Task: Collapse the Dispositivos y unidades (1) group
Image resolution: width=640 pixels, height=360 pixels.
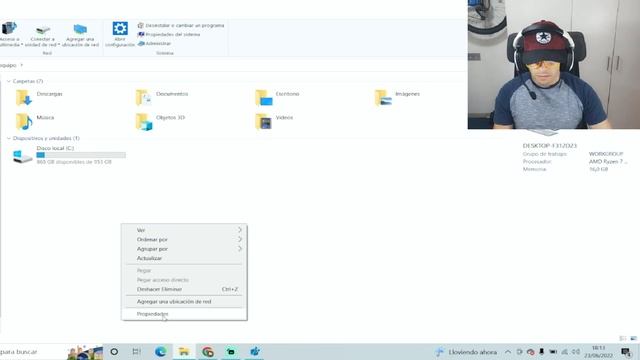Action: click(x=9, y=138)
